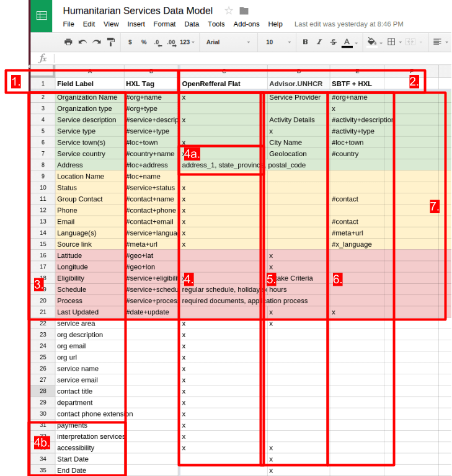Select the Location Name cell
This screenshot has width=452, height=476.
coord(90,177)
